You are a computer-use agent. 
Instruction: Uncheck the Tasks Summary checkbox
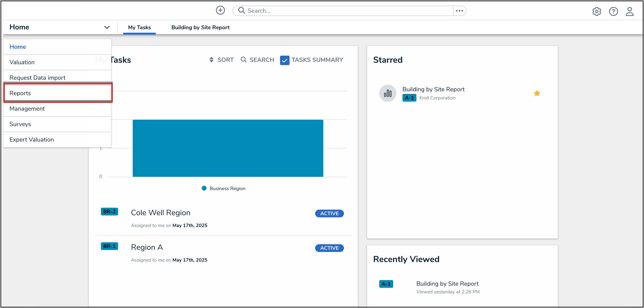pos(285,60)
